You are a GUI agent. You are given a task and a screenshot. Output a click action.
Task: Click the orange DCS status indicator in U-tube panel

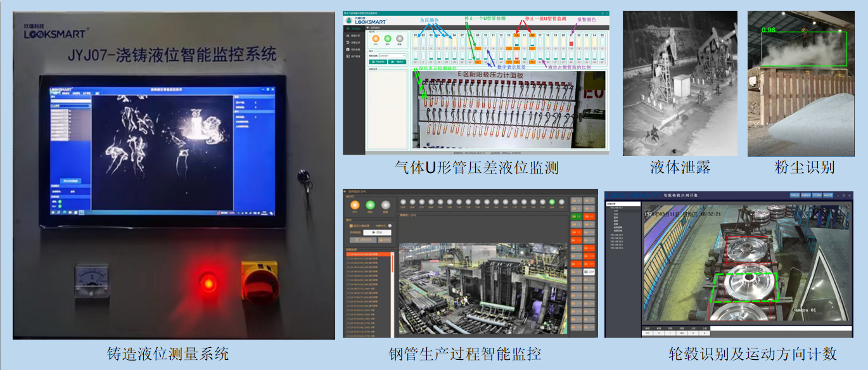(x=375, y=38)
